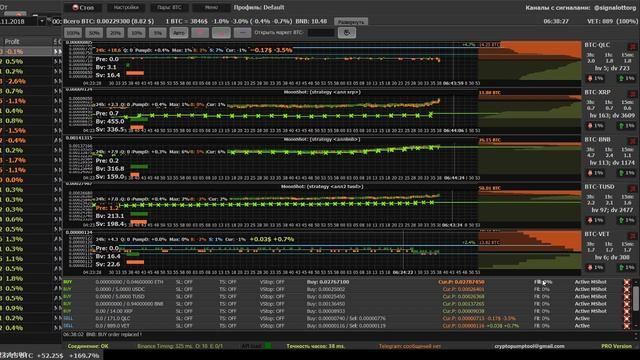Click the icon button beside market input field
This screenshot has height=360, width=640.
(347, 33)
